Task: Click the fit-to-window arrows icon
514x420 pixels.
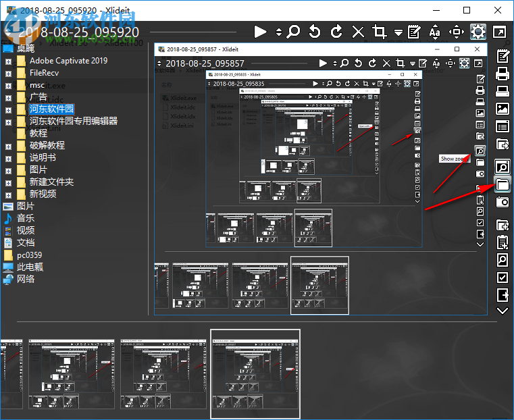Action: (457, 32)
